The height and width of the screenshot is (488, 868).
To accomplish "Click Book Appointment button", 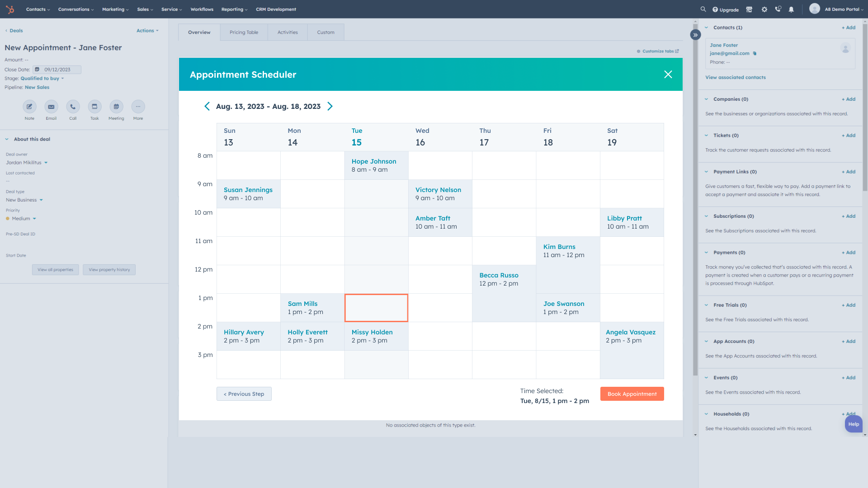I will (632, 393).
